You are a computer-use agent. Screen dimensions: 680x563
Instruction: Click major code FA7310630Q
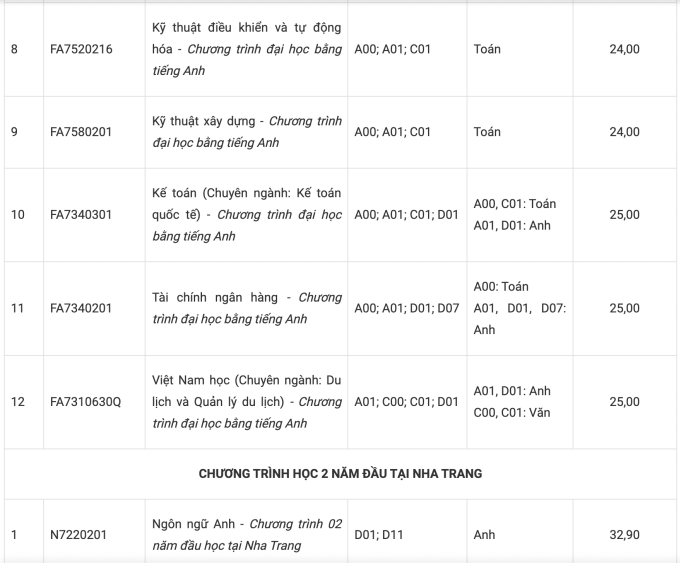tap(85, 402)
